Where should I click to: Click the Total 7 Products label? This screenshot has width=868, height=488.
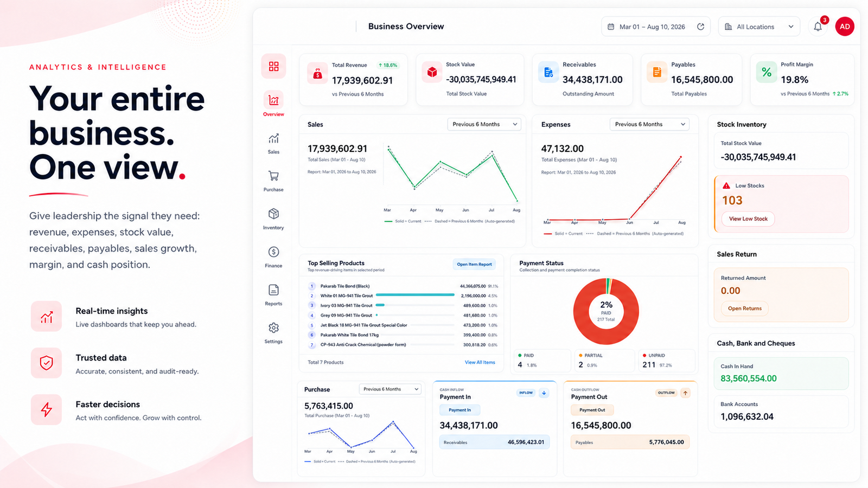click(325, 362)
